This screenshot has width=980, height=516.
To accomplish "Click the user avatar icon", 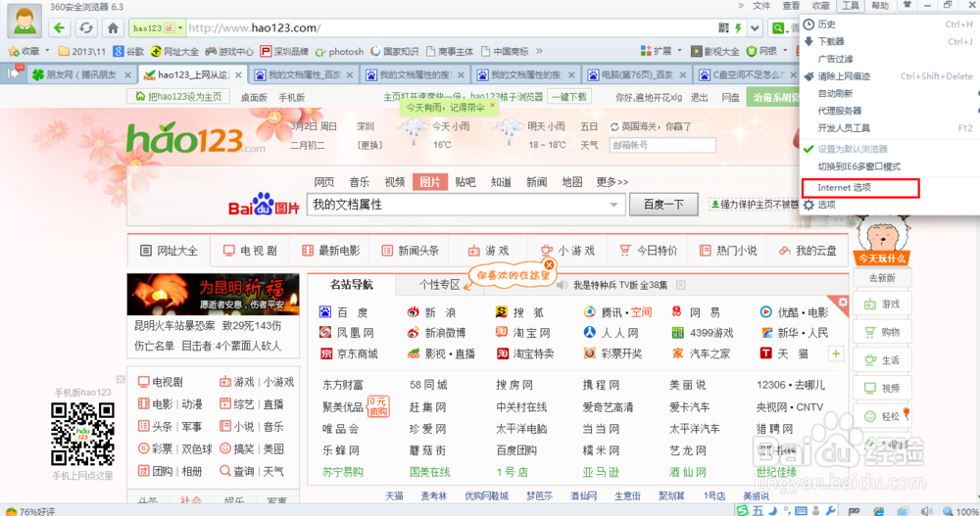I will [x=24, y=20].
